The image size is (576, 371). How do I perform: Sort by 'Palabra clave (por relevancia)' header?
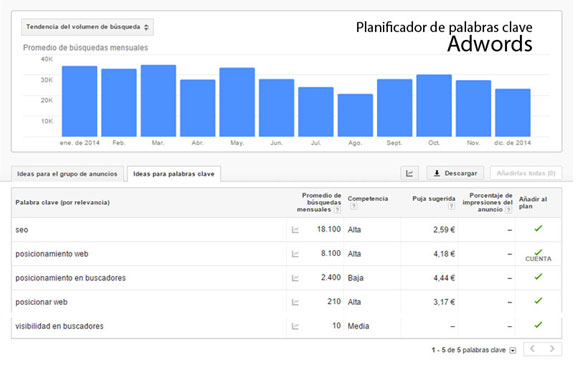(62, 202)
